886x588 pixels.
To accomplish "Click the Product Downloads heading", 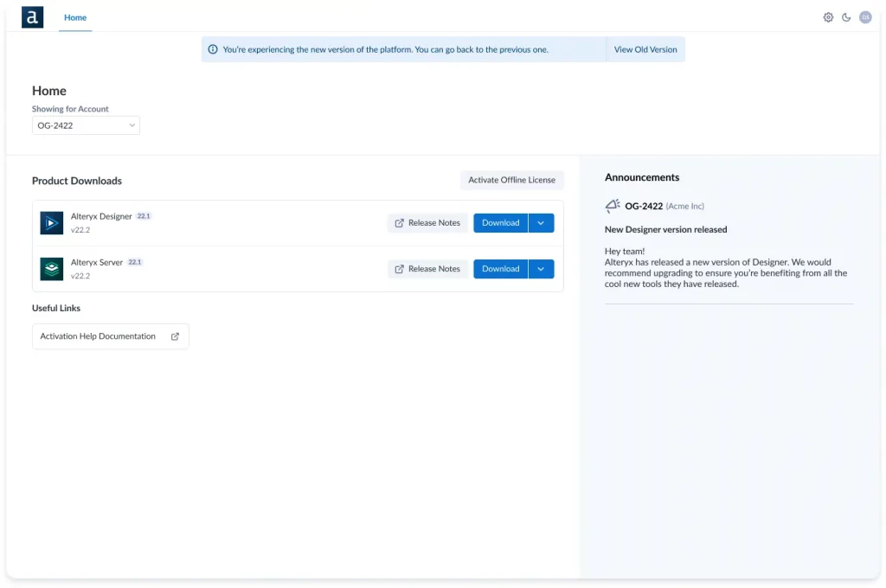I will click(77, 181).
